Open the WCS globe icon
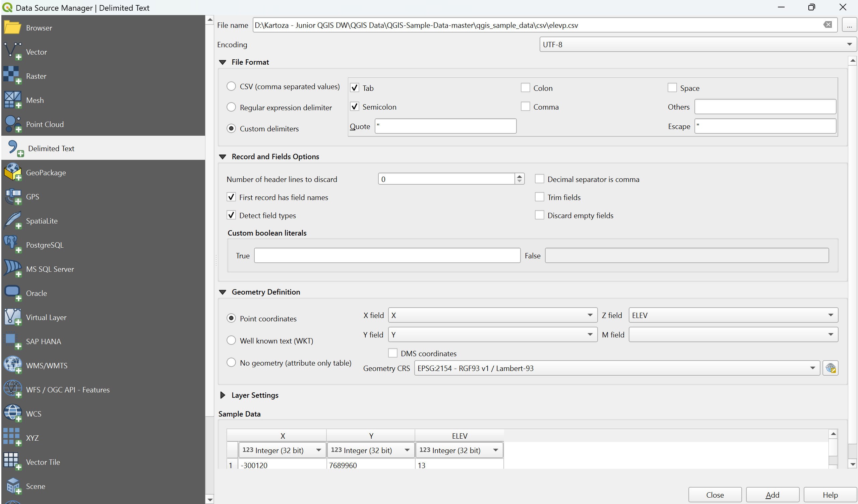858x504 pixels. [x=13, y=414]
